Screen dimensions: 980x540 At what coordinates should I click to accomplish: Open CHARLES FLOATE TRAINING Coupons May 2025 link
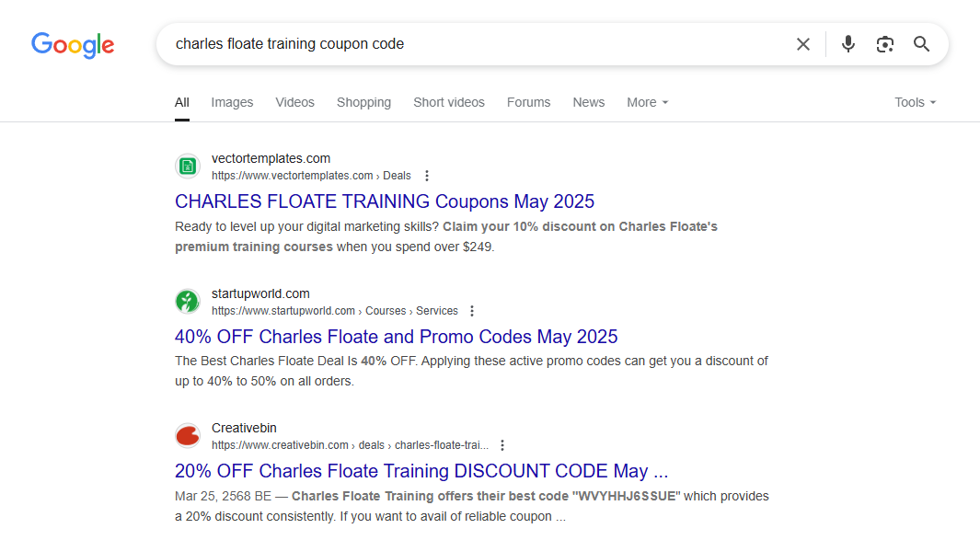click(x=385, y=201)
